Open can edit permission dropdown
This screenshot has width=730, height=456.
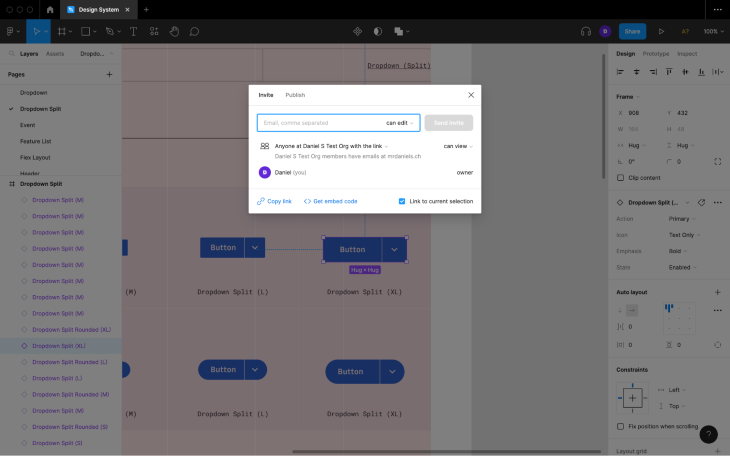point(399,123)
